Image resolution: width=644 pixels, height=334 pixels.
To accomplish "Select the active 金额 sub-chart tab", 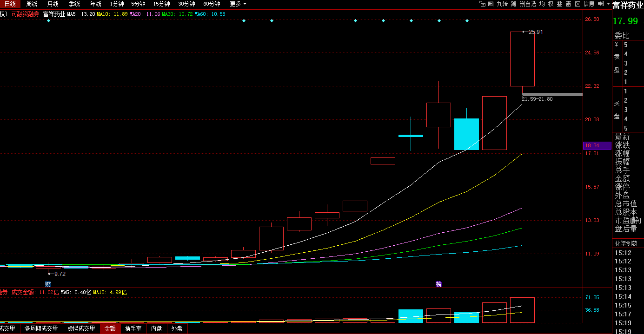I will tap(110, 329).
